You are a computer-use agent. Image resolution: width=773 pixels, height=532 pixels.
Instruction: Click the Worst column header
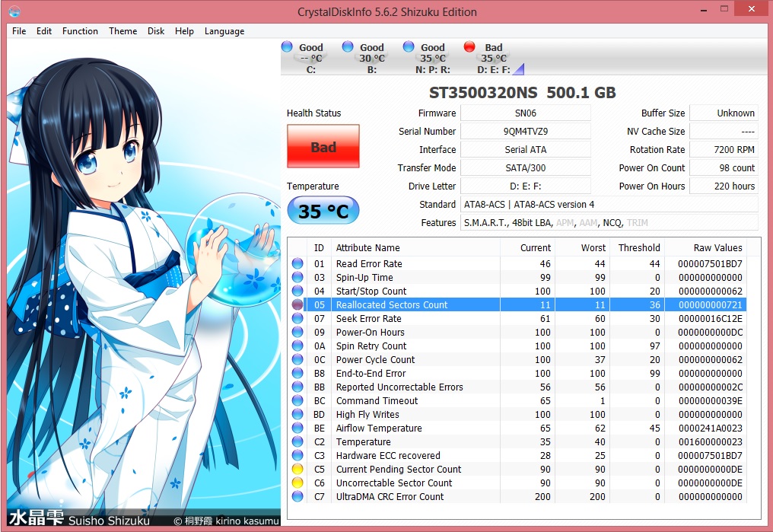pos(582,247)
